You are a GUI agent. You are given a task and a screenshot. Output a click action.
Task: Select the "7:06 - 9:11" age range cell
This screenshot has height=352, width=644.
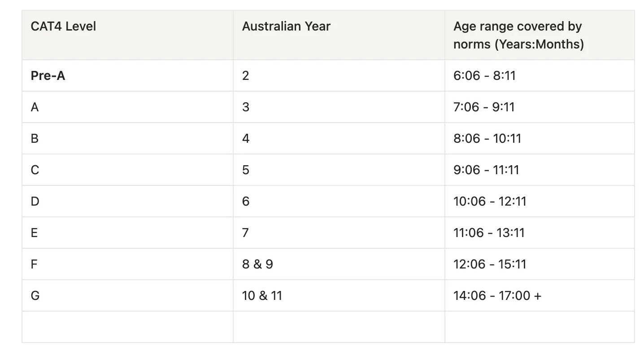click(484, 107)
